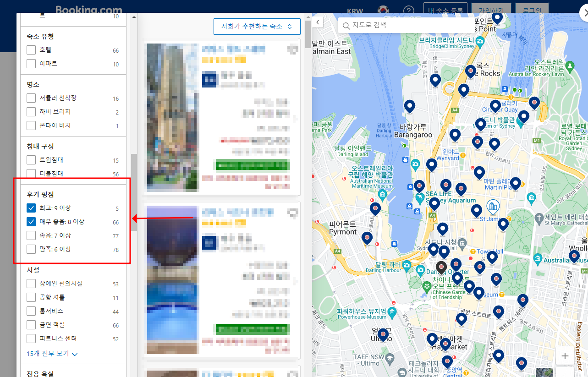Check the 호텔 property type checkbox
Image resolution: width=588 pixels, height=377 pixels.
pyautogui.click(x=31, y=50)
